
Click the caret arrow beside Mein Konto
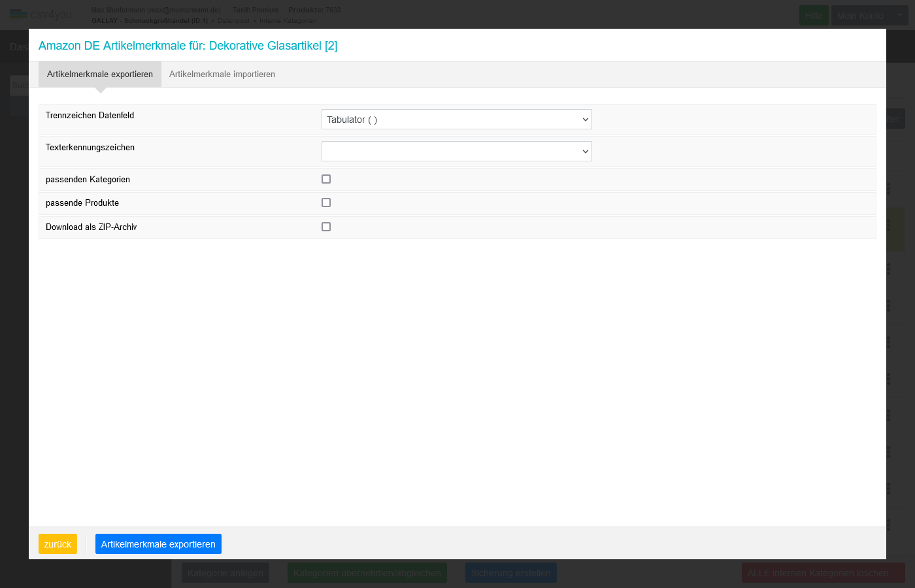(899, 15)
